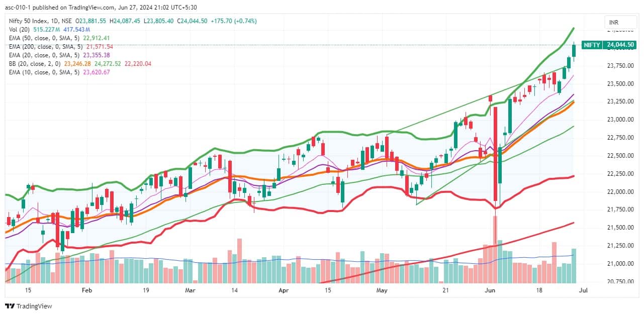This screenshot has width=644, height=315.
Task: Click the NIFTY 24,044.50 price label
Action: click(x=609, y=45)
